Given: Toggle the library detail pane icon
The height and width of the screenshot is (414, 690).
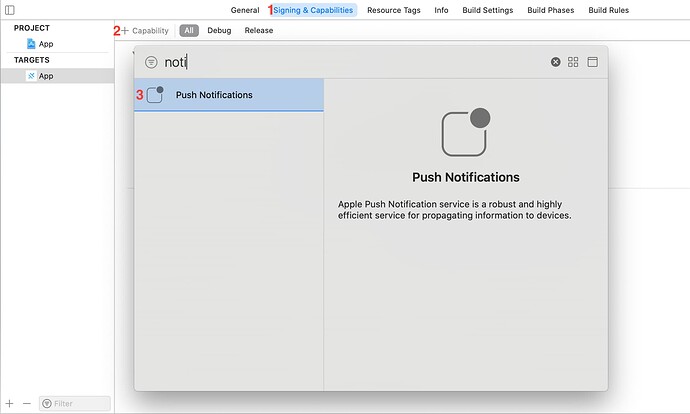Looking at the screenshot, I should pos(592,62).
